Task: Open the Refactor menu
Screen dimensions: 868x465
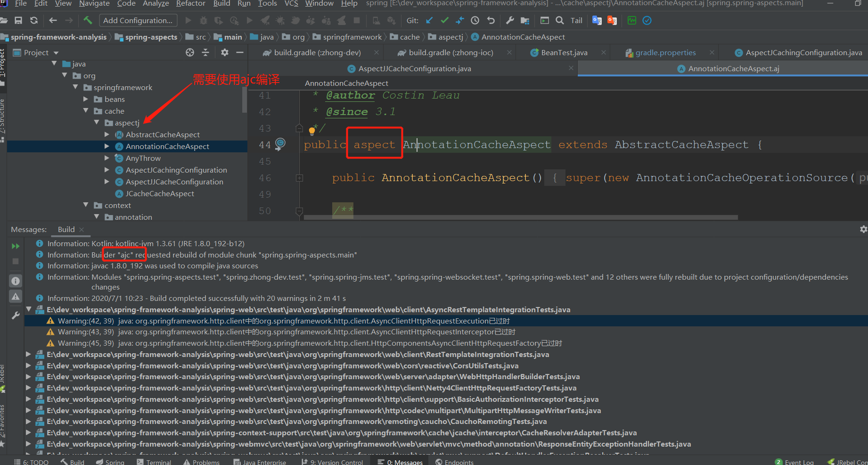Action: pos(191,3)
